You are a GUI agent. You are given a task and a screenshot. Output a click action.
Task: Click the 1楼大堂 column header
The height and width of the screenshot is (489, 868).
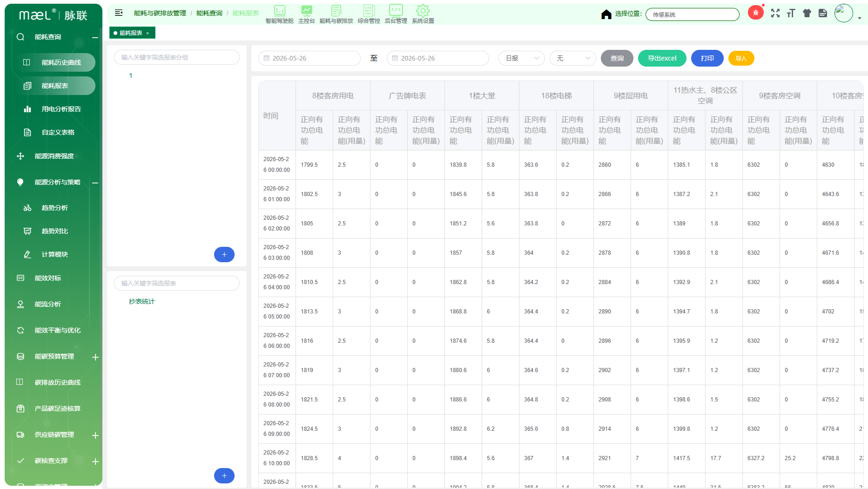pyautogui.click(x=482, y=95)
